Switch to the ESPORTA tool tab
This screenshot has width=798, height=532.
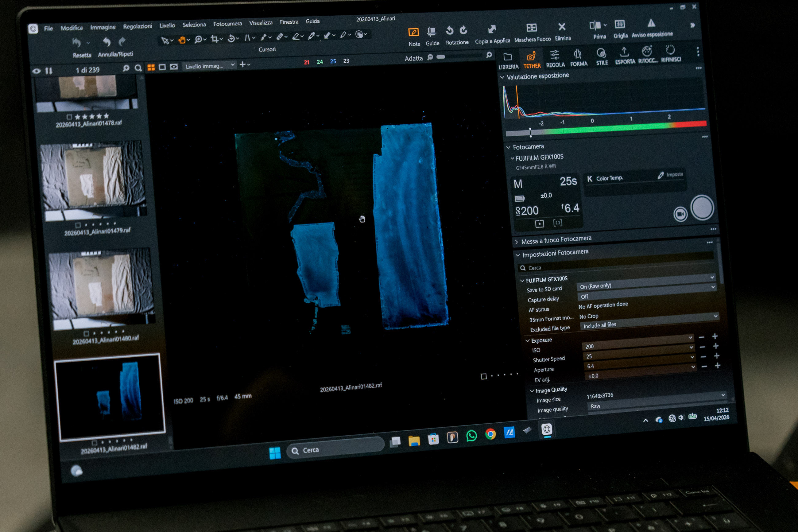point(625,56)
